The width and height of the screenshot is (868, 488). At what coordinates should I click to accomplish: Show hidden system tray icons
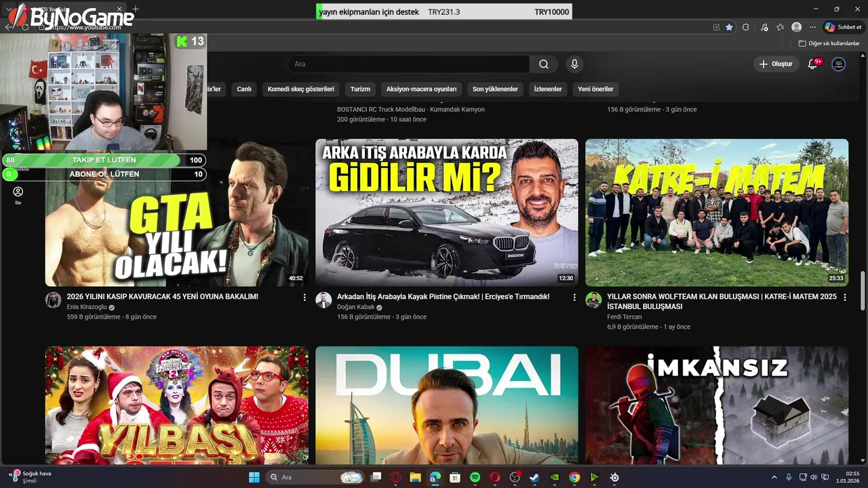coord(774,477)
